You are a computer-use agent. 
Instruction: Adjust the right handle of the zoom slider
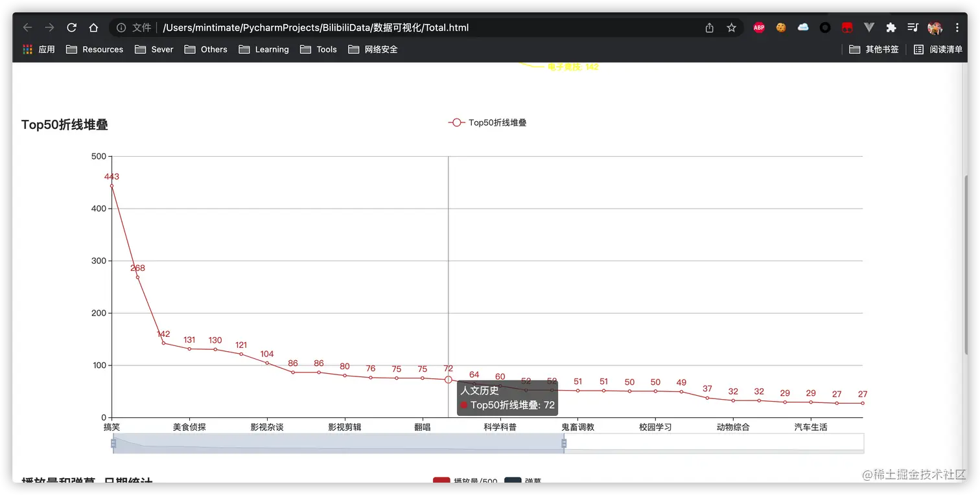tap(564, 443)
